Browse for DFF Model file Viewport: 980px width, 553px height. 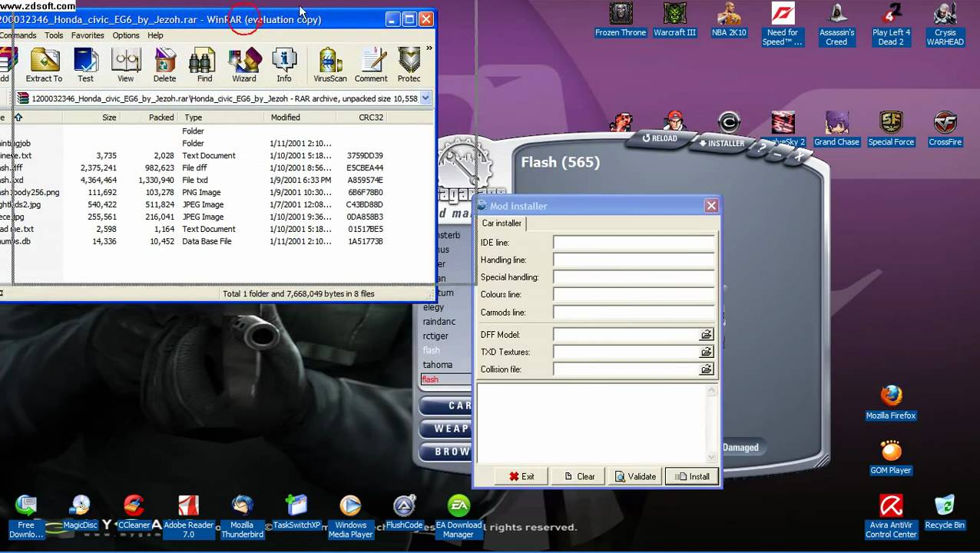(706, 335)
